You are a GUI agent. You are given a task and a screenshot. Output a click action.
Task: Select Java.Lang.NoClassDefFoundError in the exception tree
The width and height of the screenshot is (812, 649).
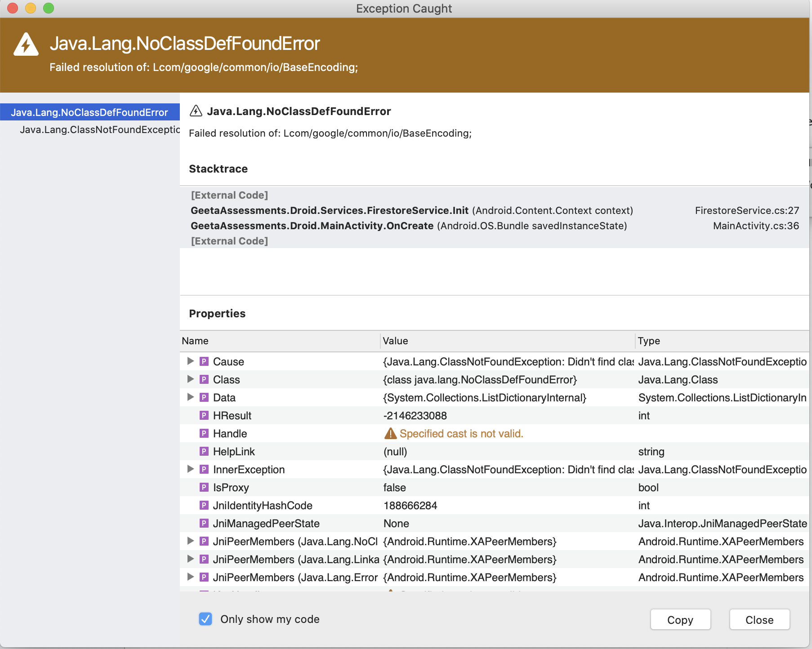[x=89, y=112]
